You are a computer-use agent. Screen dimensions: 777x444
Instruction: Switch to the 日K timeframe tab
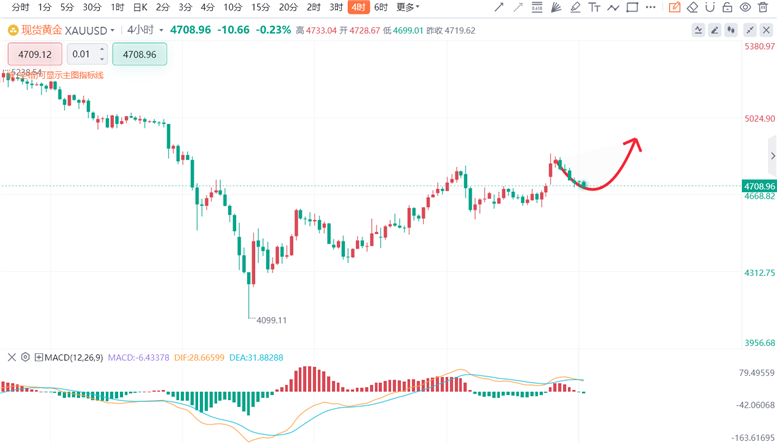[x=140, y=7]
